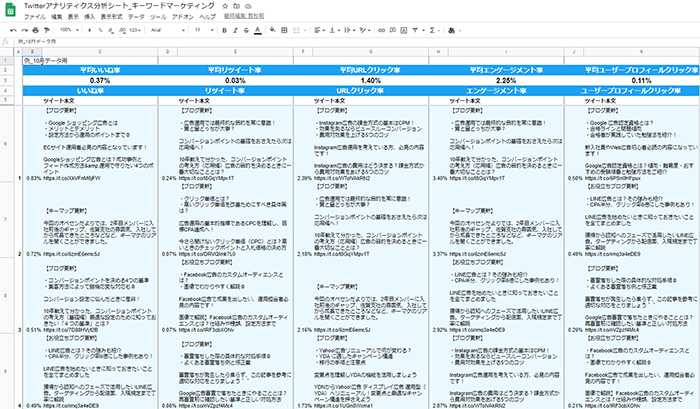Open the text color picker
700x409 pixels.
[258, 30]
